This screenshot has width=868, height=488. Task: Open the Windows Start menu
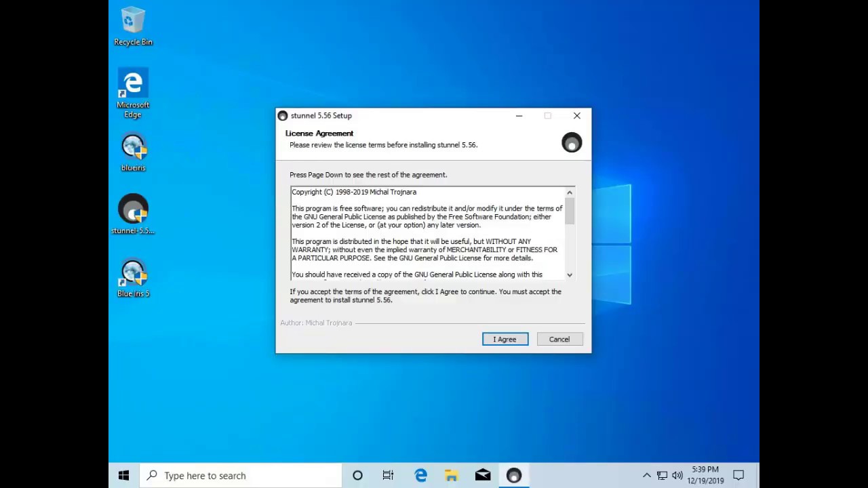(123, 476)
